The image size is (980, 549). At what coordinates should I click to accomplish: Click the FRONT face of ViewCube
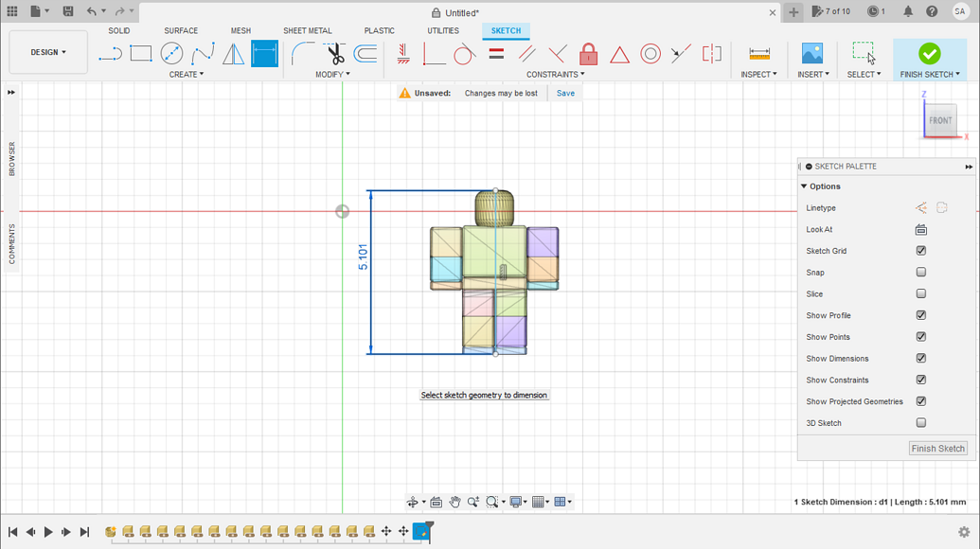tap(940, 120)
